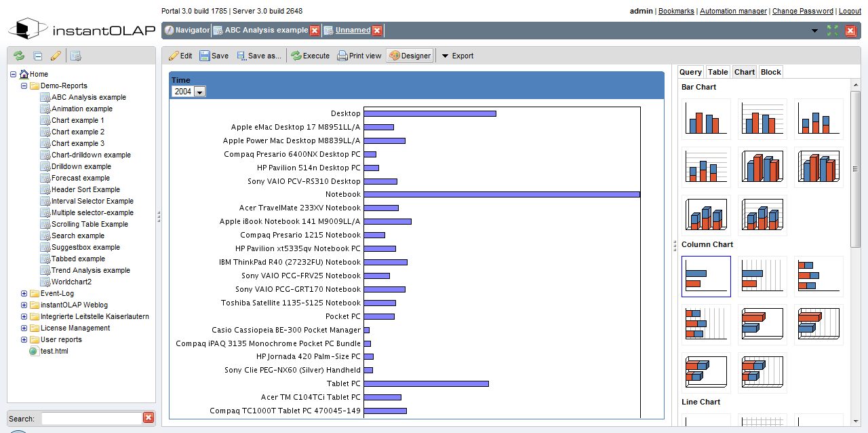The height and width of the screenshot is (433, 868).
Task: Click the chart type panel scrollbar
Action: [856, 170]
